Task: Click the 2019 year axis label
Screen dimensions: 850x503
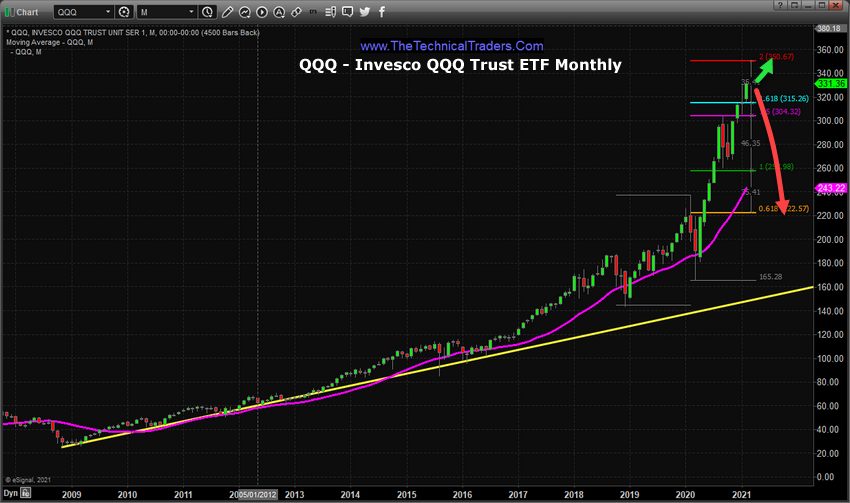Action: [629, 494]
